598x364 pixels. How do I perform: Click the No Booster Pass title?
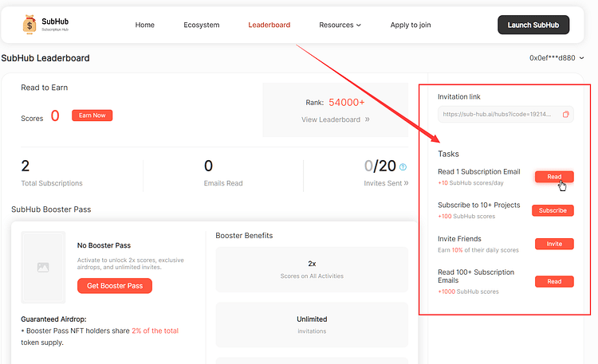coord(104,245)
